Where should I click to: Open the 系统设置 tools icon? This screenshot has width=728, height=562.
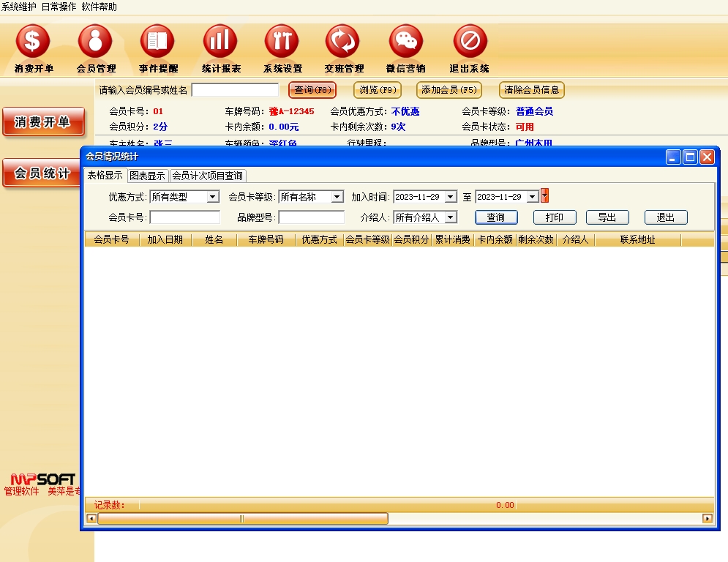(282, 42)
